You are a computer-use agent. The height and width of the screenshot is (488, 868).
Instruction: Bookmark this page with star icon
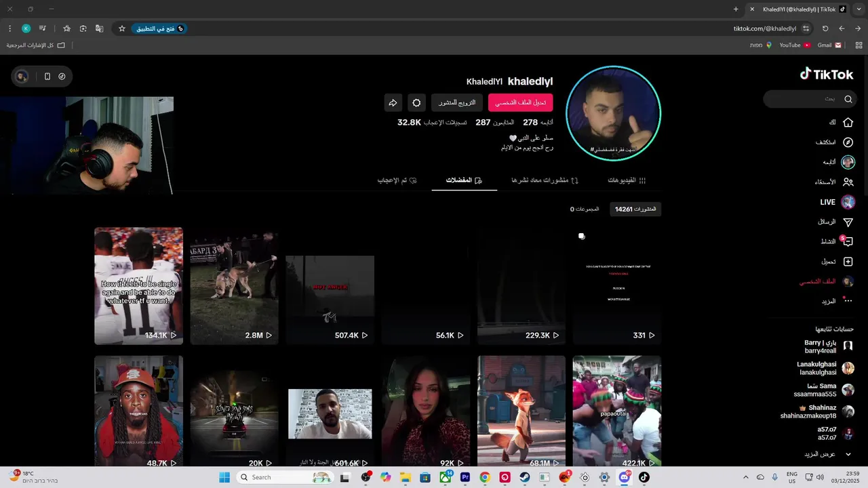[122, 28]
